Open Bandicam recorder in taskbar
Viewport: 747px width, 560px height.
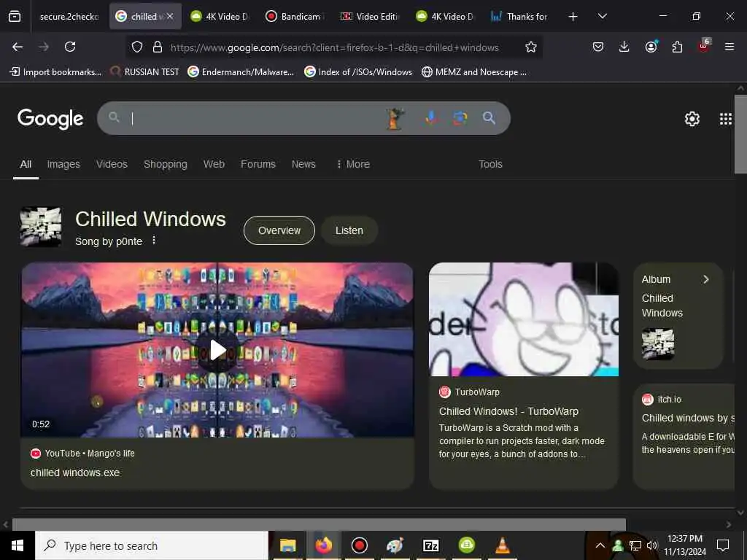[x=359, y=545]
